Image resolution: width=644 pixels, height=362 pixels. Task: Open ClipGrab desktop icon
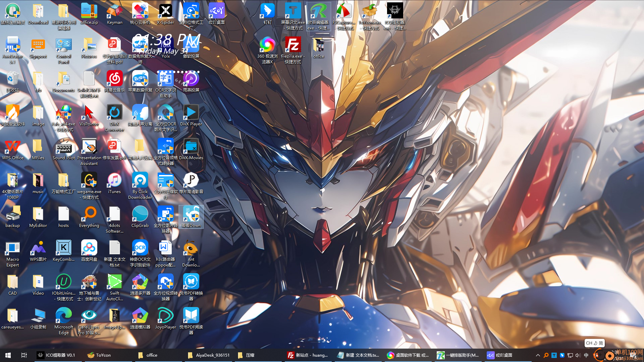140,217
